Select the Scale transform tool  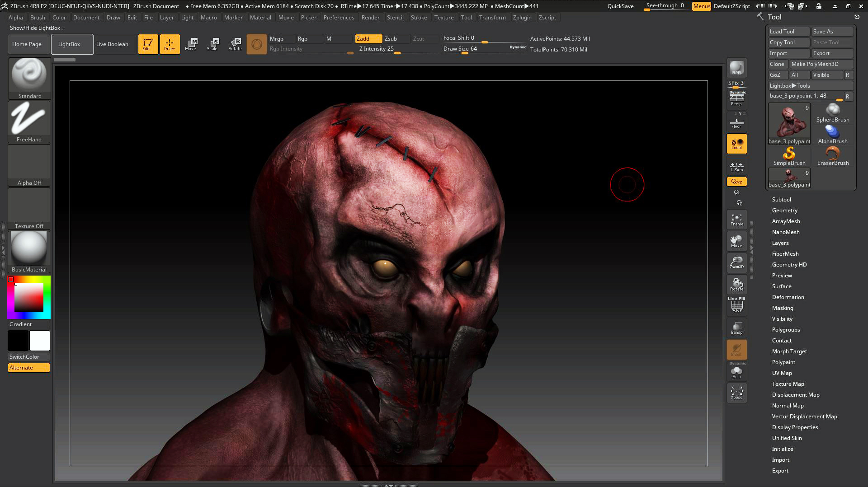coord(212,44)
